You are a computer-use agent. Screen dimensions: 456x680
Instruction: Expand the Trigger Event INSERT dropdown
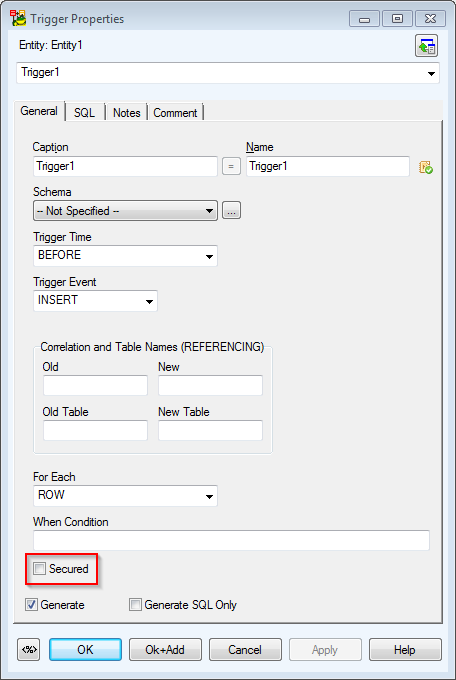click(95, 301)
